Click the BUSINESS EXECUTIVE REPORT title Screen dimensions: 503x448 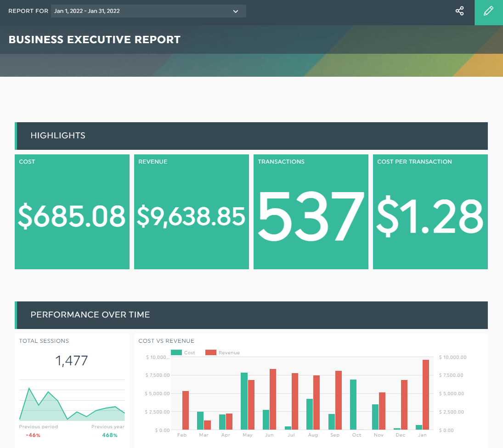[x=95, y=40]
